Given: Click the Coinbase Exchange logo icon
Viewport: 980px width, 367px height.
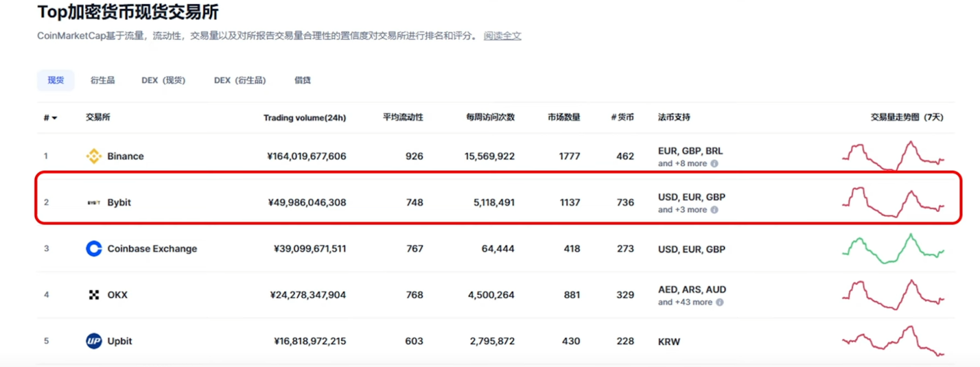Looking at the screenshot, I should click(x=94, y=249).
